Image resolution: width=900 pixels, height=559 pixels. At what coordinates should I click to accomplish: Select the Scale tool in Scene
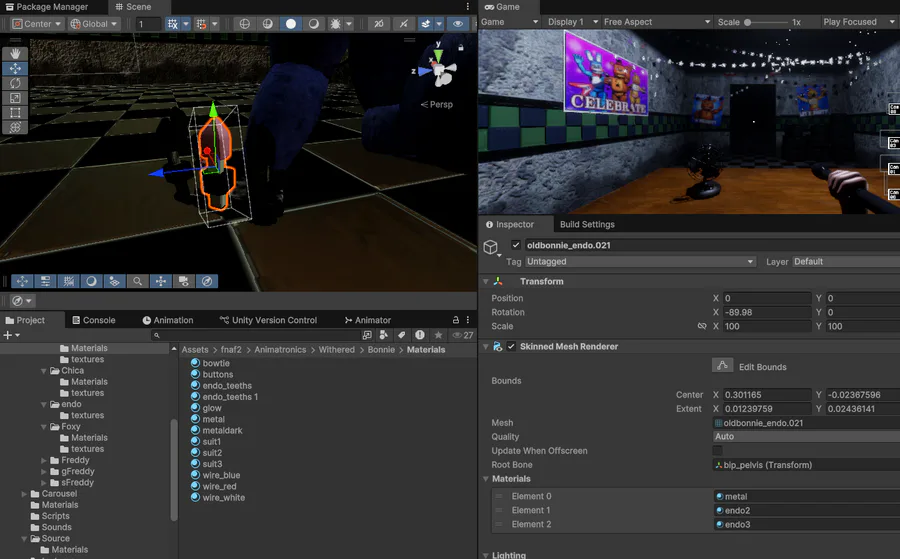point(15,98)
